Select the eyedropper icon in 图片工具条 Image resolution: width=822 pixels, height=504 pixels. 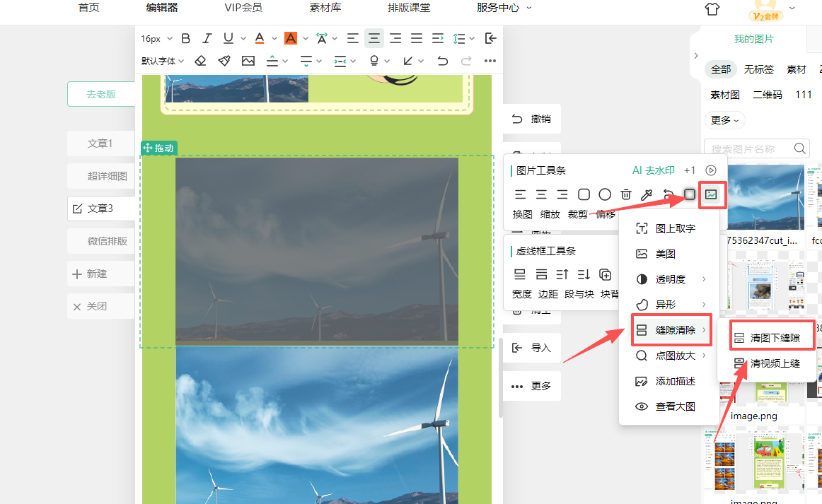point(647,194)
